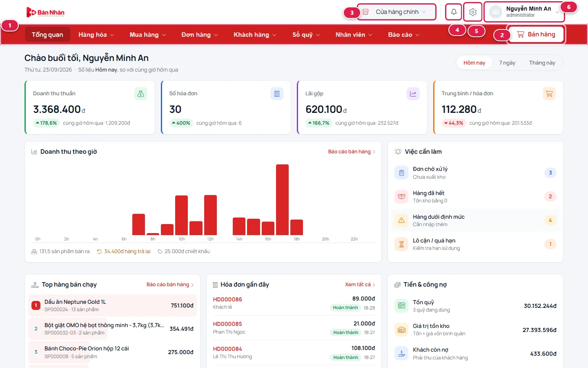
Task: Click the Bán Nhàn logo
Action: coord(45,12)
